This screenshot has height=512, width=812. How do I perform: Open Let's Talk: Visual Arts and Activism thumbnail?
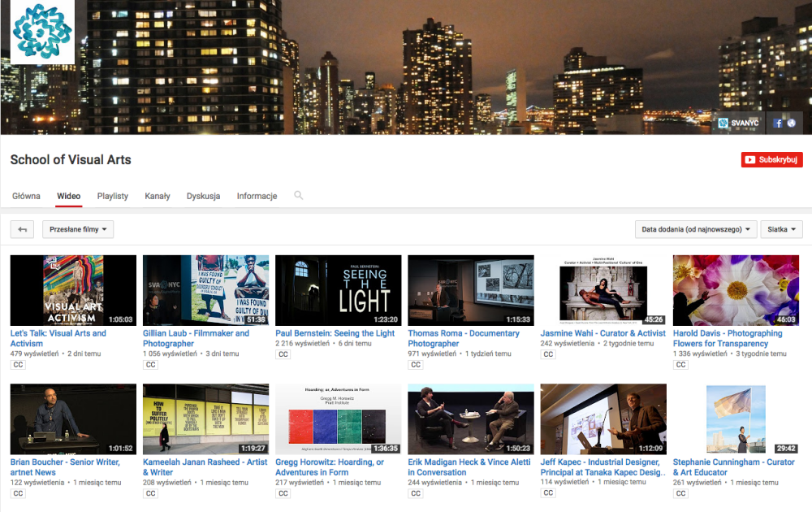pyautogui.click(x=74, y=290)
